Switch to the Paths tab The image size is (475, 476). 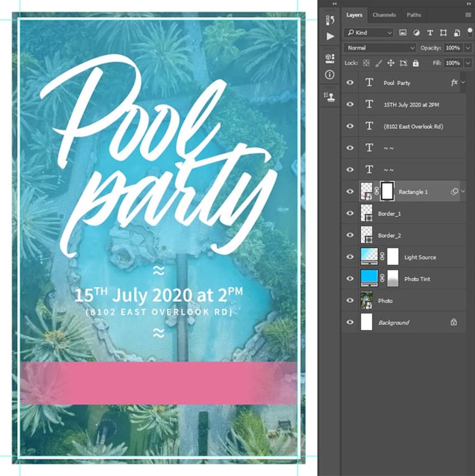pyautogui.click(x=414, y=15)
